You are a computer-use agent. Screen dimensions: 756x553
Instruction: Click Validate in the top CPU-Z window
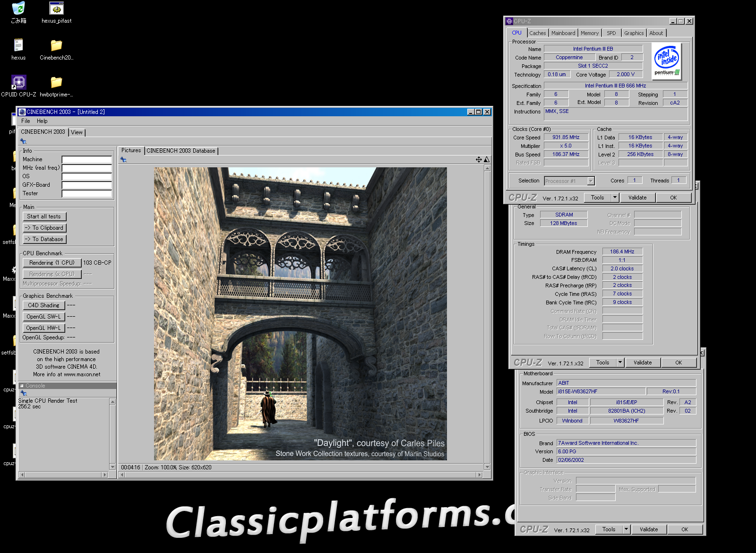[637, 198]
